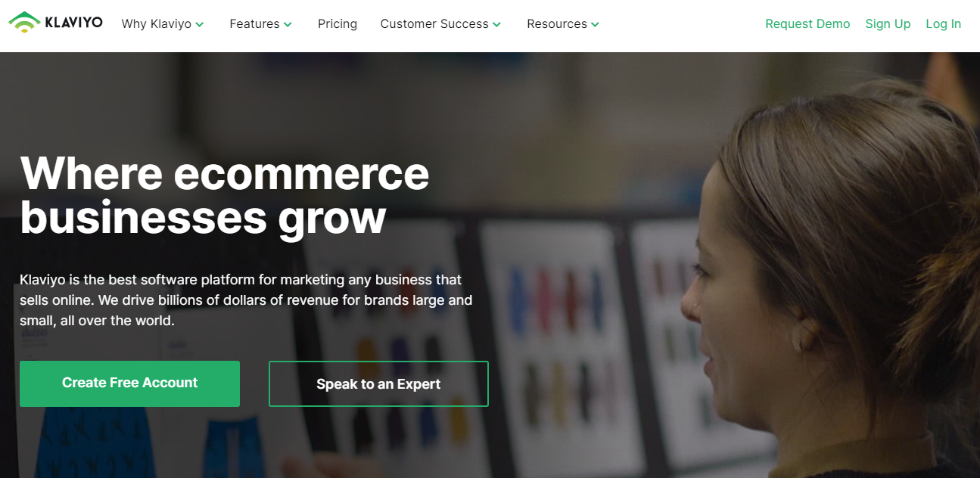980x478 pixels.
Task: Click the Klaviyo green logo icon
Action: pos(23,23)
